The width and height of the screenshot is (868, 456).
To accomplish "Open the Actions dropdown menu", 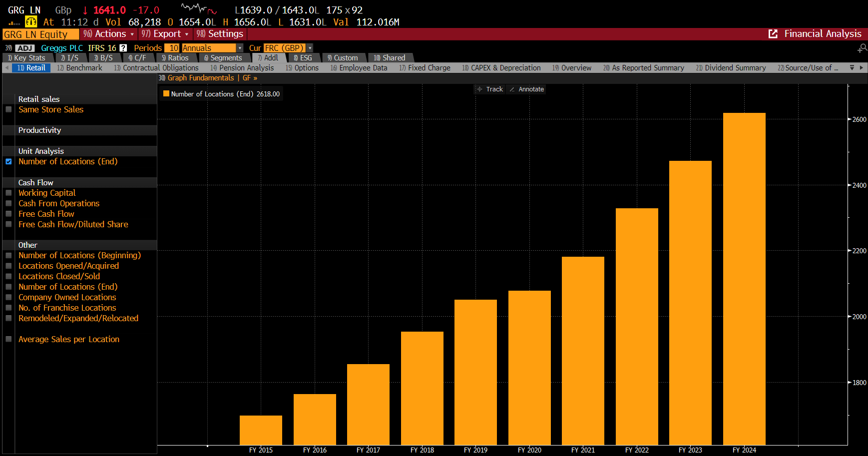I will click(x=108, y=34).
